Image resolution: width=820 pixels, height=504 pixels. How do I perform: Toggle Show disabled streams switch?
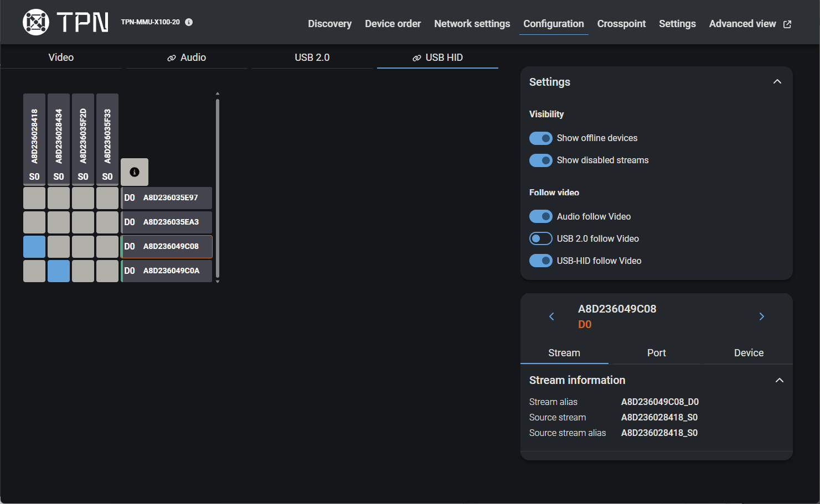[x=541, y=160]
